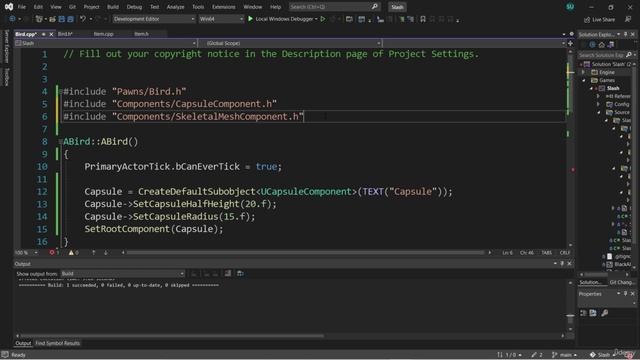Screen dimensions: 640x360
Task: Switch to Find Symbol Results tab
Action: point(58,343)
